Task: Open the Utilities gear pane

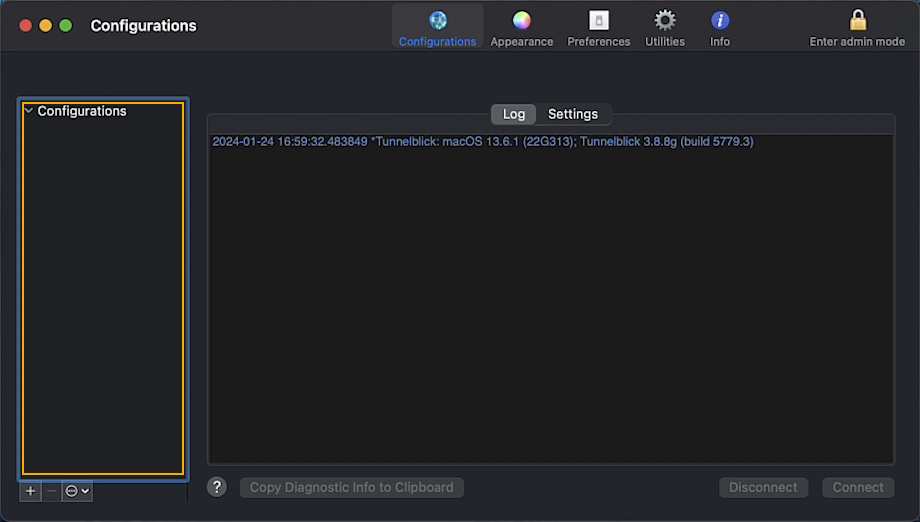Action: pos(665,27)
